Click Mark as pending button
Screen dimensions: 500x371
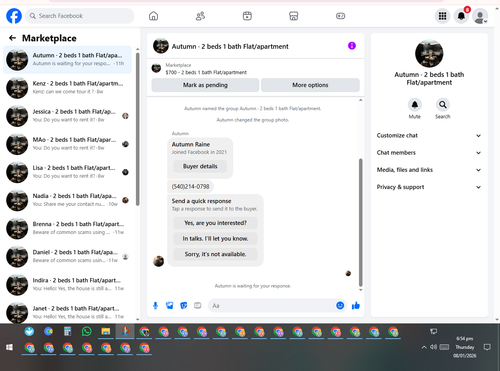click(205, 85)
